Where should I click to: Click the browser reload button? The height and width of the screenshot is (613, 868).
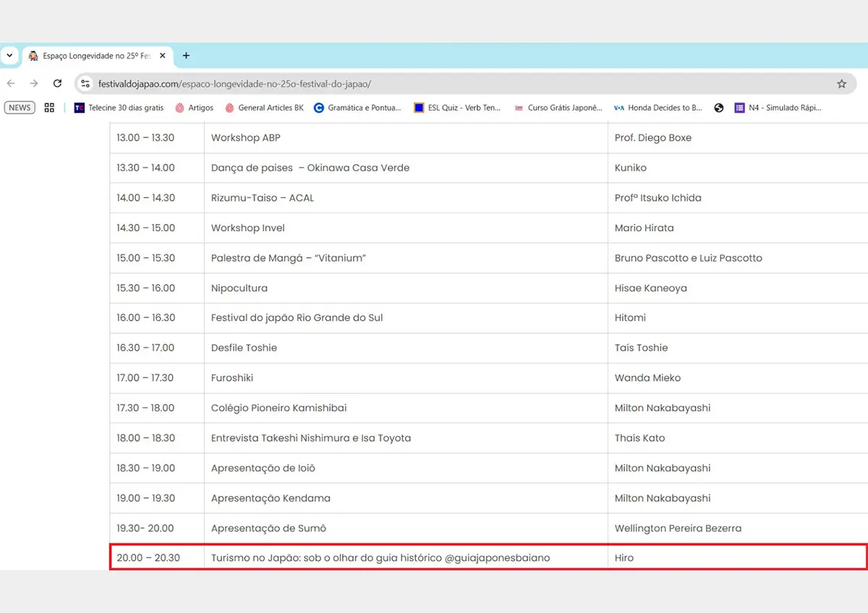click(58, 84)
